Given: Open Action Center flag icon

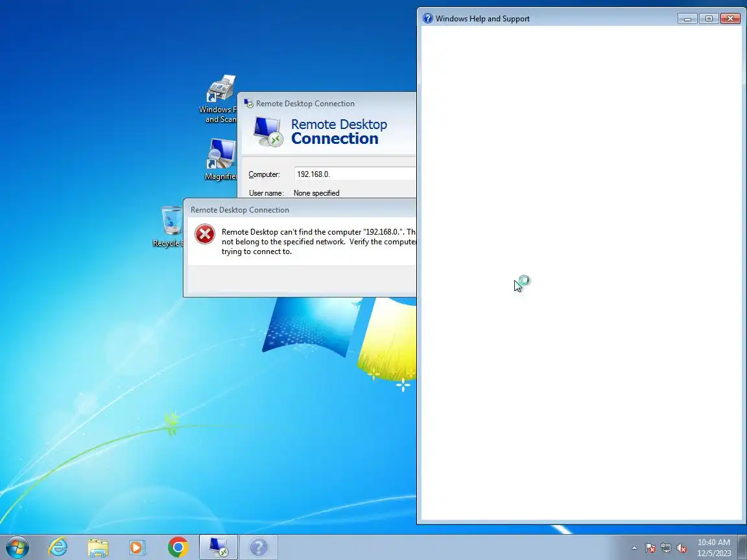Looking at the screenshot, I should [650, 548].
